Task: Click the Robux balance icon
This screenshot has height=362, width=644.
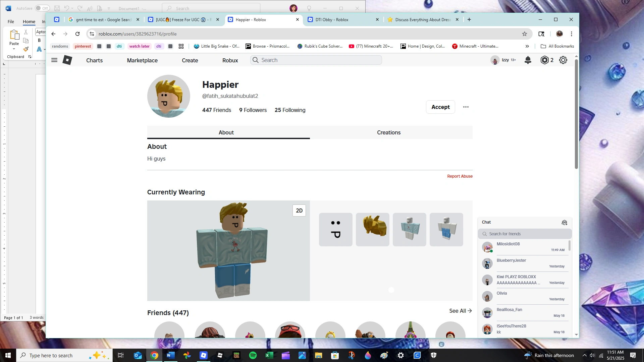Action: click(x=545, y=60)
